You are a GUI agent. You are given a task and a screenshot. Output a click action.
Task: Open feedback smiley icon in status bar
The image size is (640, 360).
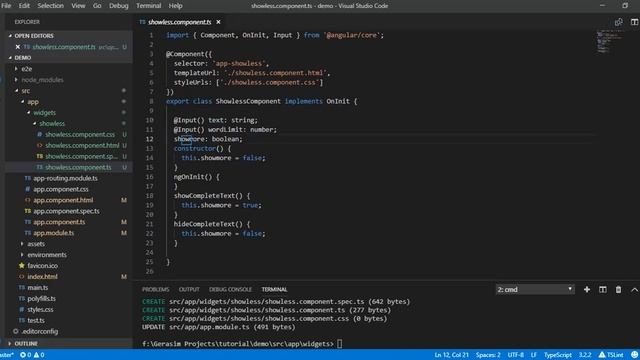tap(634, 355)
